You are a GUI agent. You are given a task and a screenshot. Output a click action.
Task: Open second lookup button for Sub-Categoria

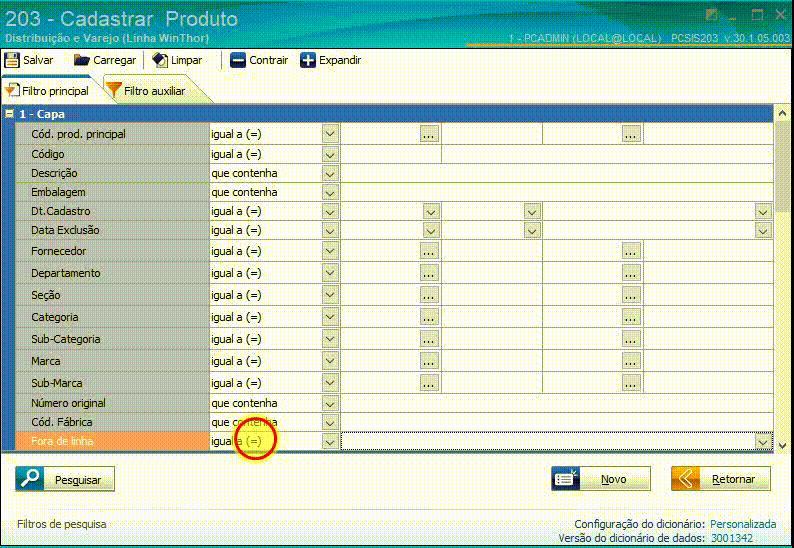630,339
